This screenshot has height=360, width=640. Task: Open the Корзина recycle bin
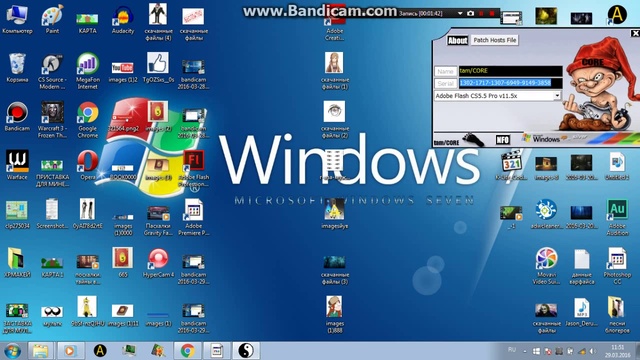click(x=17, y=68)
